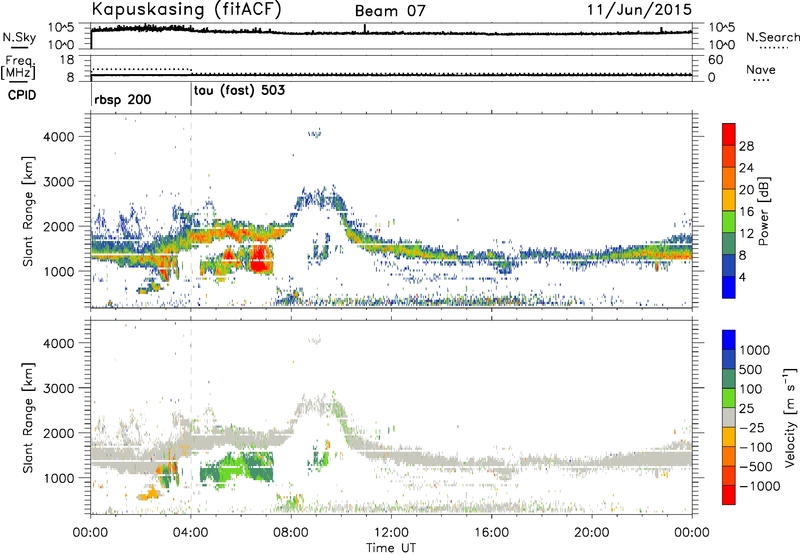Click the 'Beam 07' label

pos(390,11)
